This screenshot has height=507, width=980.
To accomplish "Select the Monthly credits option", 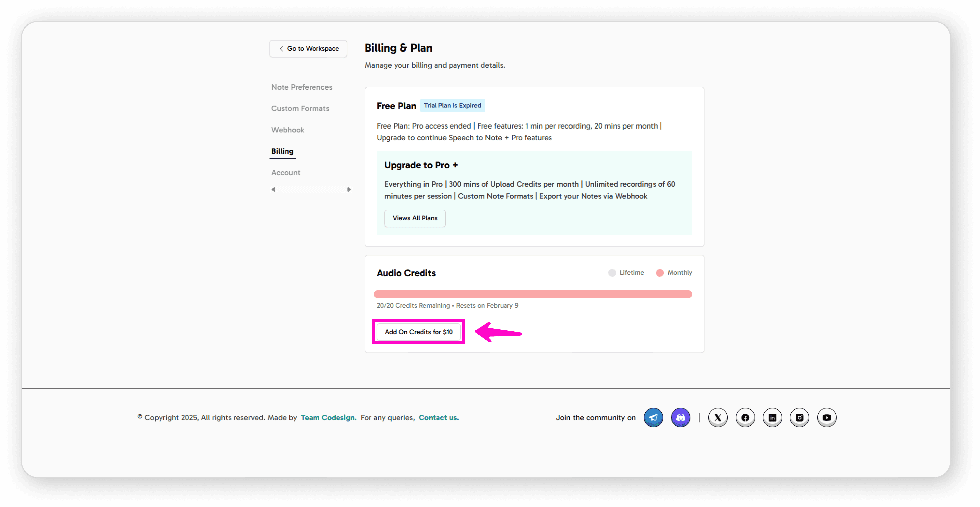I will point(659,273).
